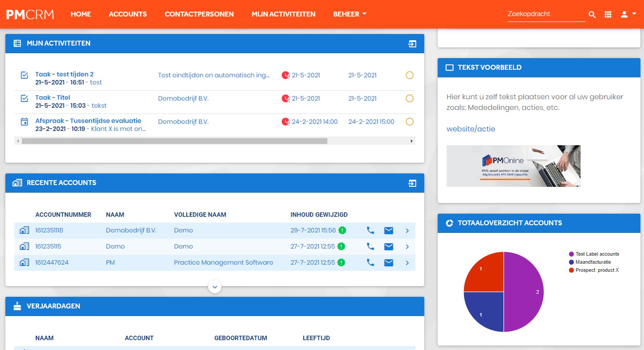This screenshot has height=350, width=644.
Task: Click overdue clock icon on Afspraak row
Action: point(285,122)
